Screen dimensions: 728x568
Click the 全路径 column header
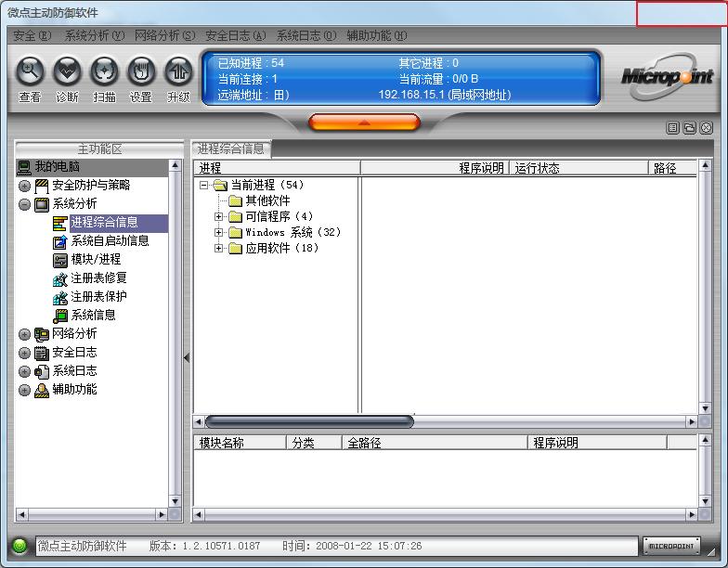click(435, 443)
